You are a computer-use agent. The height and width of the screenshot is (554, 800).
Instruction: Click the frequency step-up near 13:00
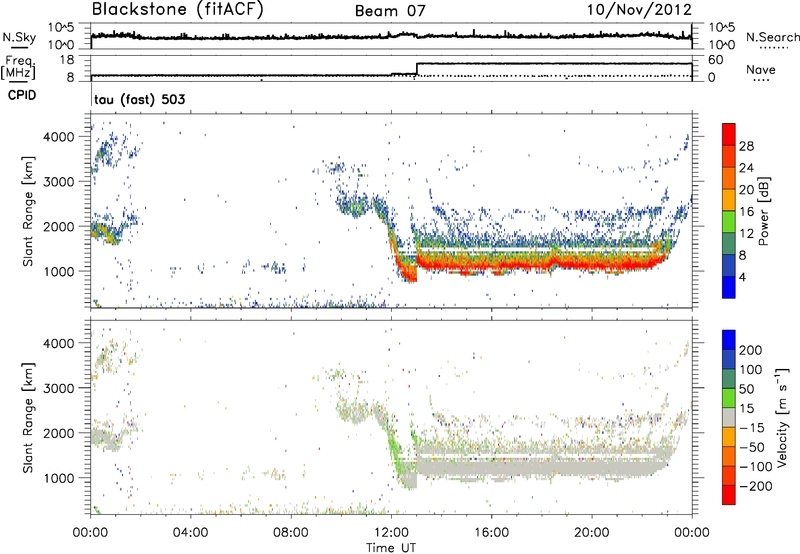(417, 69)
